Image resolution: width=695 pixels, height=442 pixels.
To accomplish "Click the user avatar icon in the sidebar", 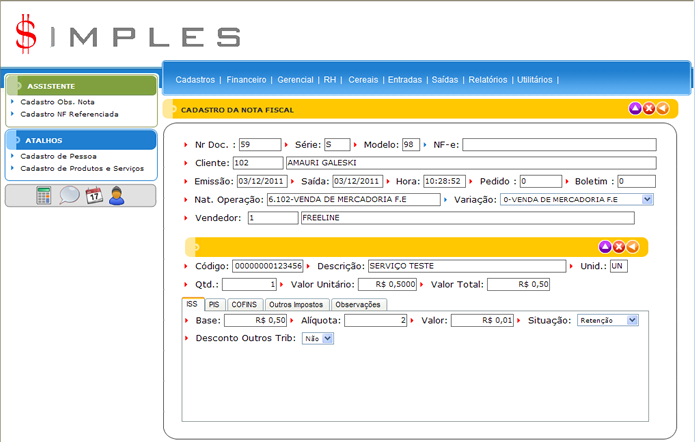I will point(117,196).
